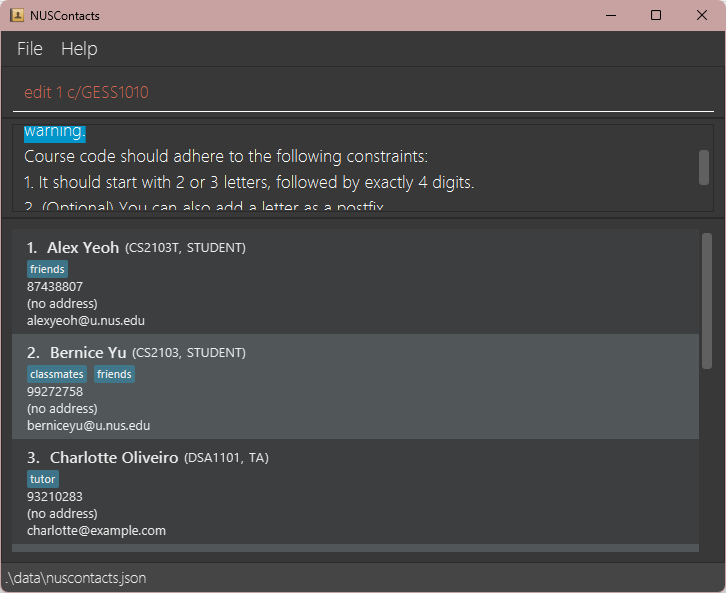Click the '2 or 3 letters' constraint line

(249, 182)
